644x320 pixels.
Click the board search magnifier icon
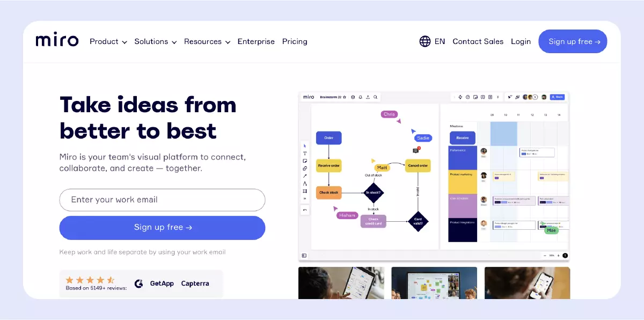(376, 97)
